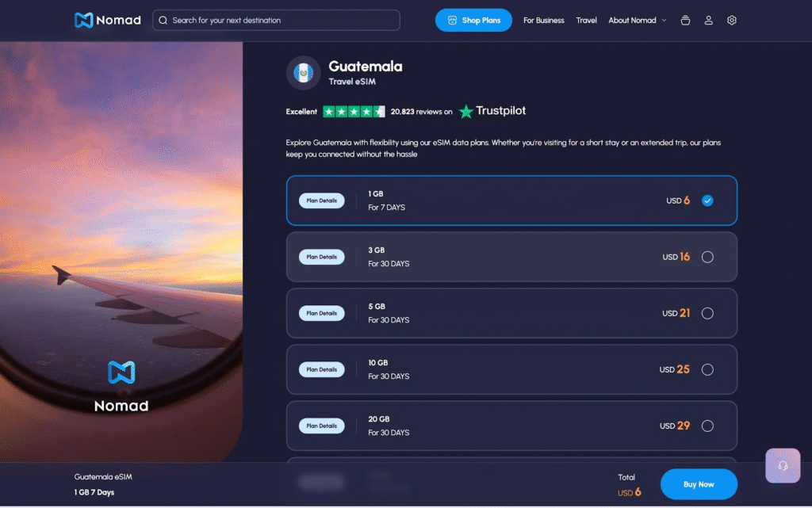
Task: Click the 3 GB For 30 DAYS text
Action: tap(389, 257)
